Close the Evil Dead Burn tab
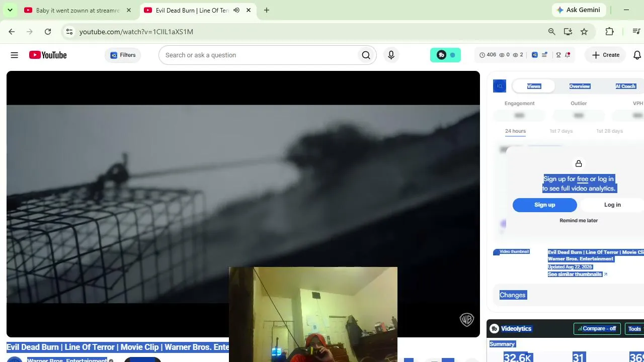 (248, 10)
